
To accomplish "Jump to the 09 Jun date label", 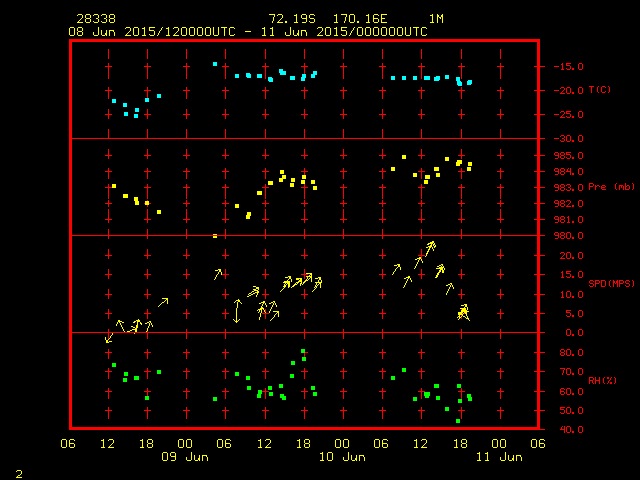I will coord(185,456).
